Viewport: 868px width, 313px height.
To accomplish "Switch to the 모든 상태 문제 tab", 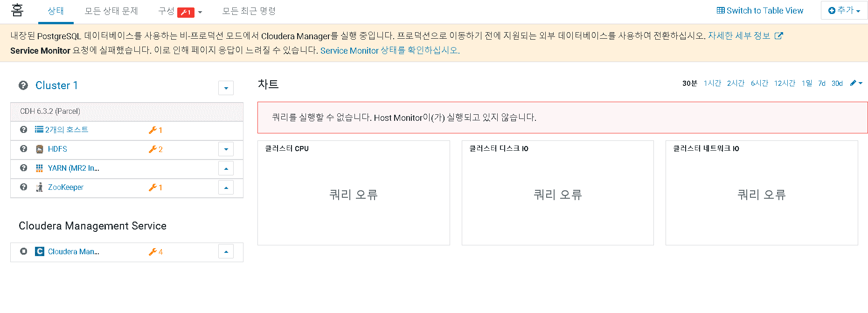I will (x=111, y=11).
